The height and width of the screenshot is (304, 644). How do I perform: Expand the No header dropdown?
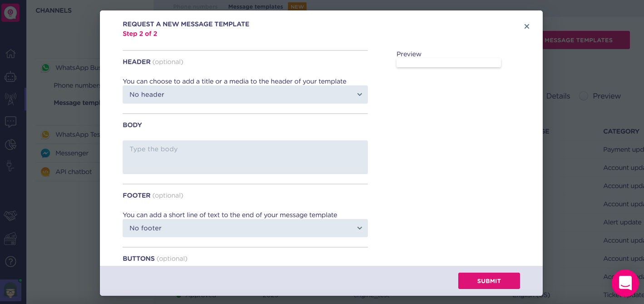245,95
